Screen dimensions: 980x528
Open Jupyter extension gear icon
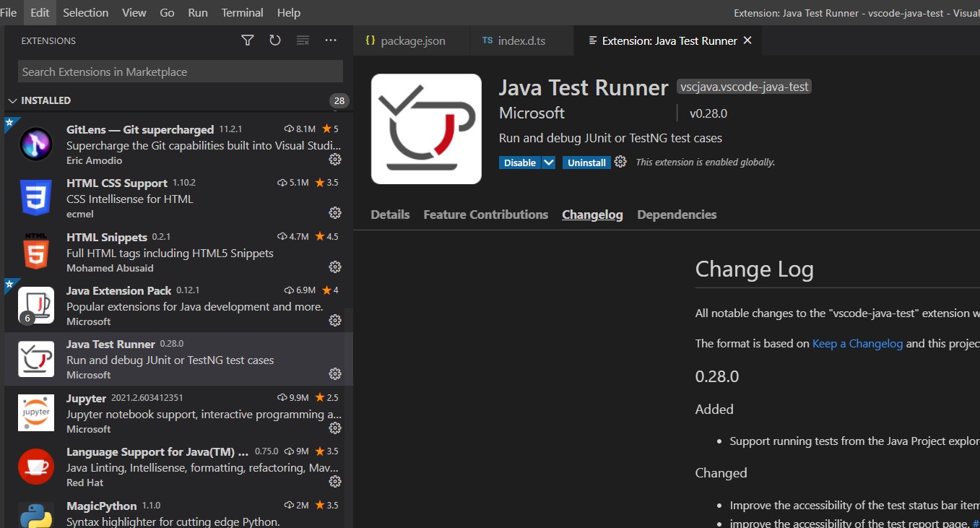[x=335, y=428]
